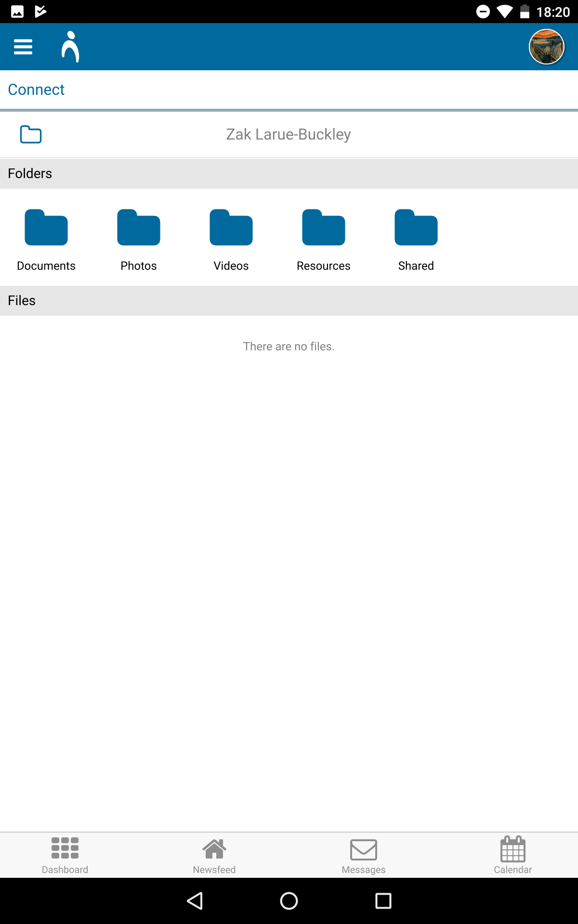Open the Photos folder
Viewport: 578px width, 924px height.
[x=139, y=240]
